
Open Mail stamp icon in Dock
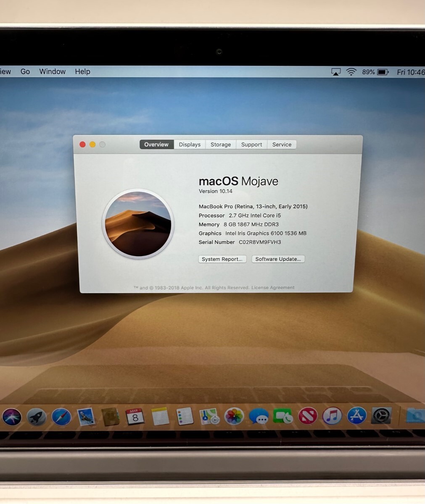pyautogui.click(x=86, y=417)
